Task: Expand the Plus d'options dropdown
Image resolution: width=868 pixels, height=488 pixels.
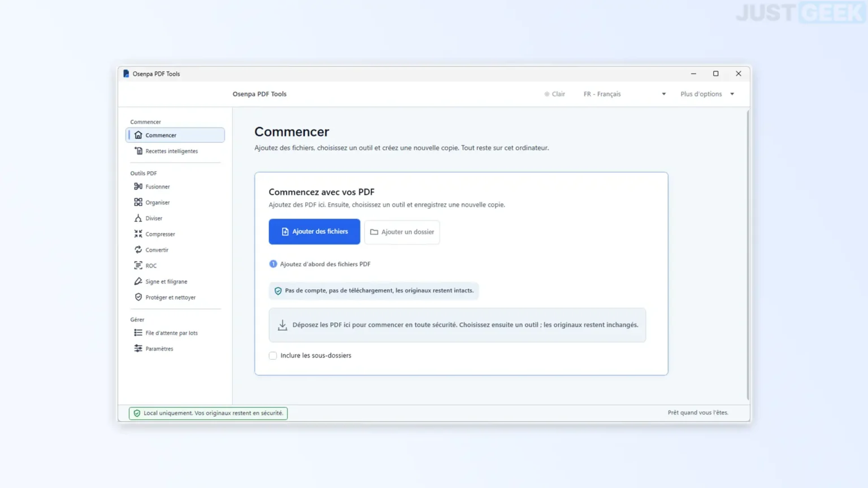Action: click(x=707, y=94)
